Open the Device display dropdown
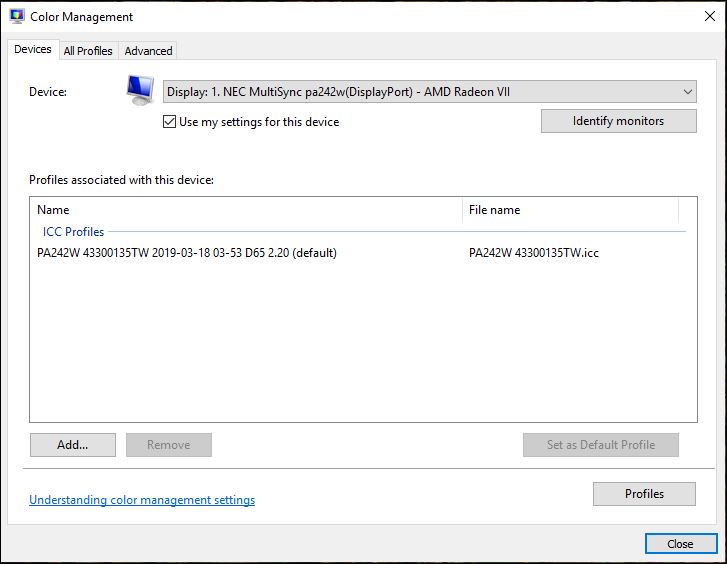Image resolution: width=727 pixels, height=564 pixels. (429, 92)
